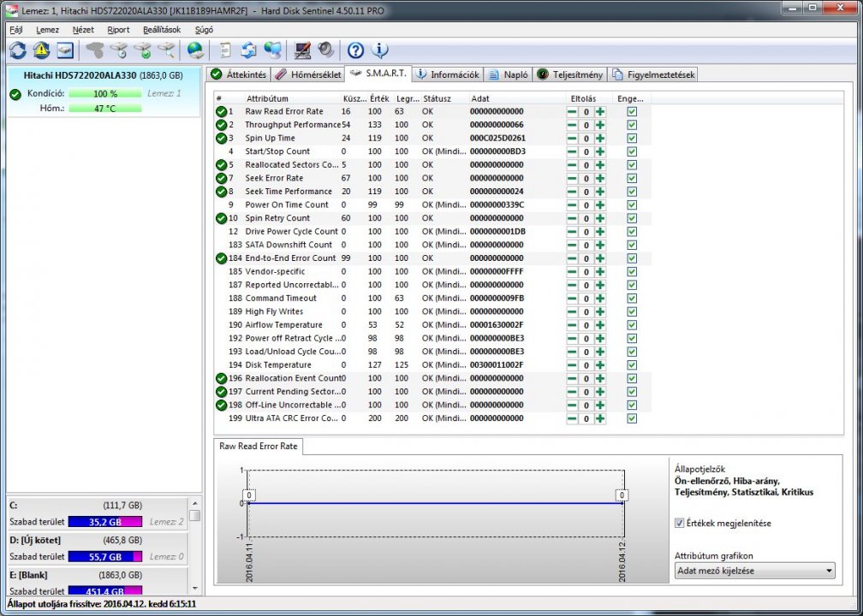Click the plus offset button for Spin Up Time

coord(600,138)
